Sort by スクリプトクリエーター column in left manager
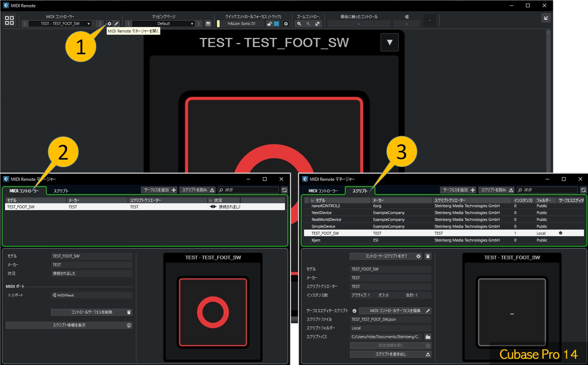588x365 pixels. tap(168, 200)
